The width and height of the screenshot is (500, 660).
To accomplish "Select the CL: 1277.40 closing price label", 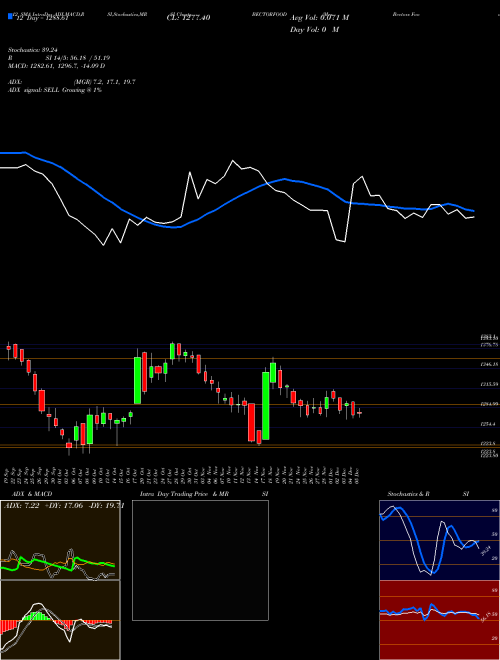I will 188,18.
